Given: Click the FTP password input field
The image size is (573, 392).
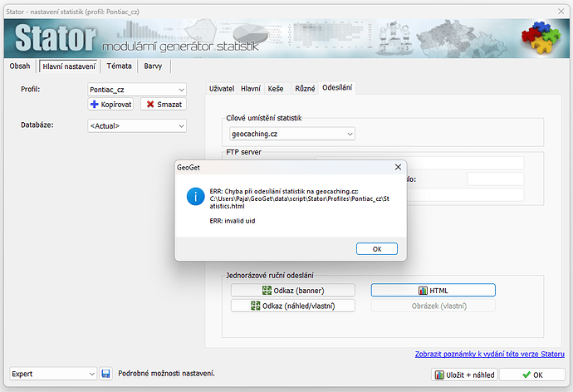Looking at the screenshot, I should pyautogui.click(x=496, y=179).
